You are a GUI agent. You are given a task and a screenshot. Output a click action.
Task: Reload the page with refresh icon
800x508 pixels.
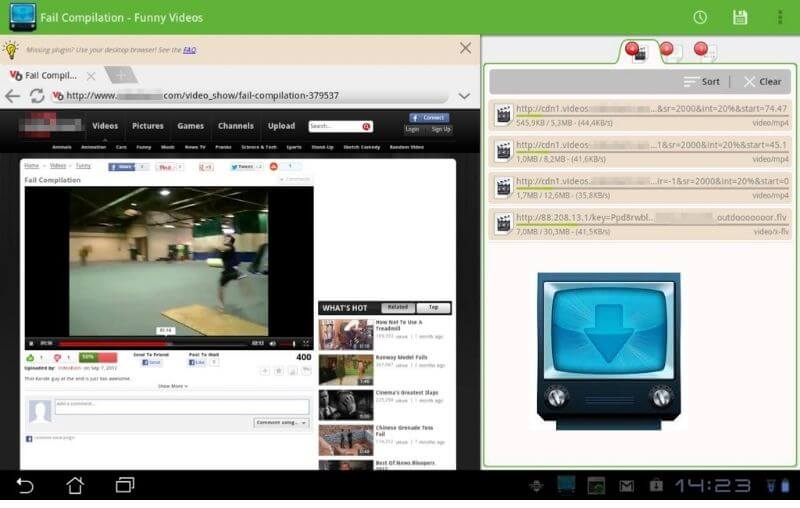pyautogui.click(x=37, y=96)
